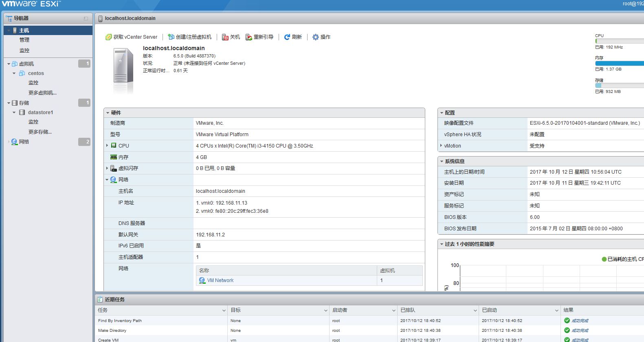The width and height of the screenshot is (644, 342).
Task: Open the actions gear icon
Action: (x=316, y=37)
